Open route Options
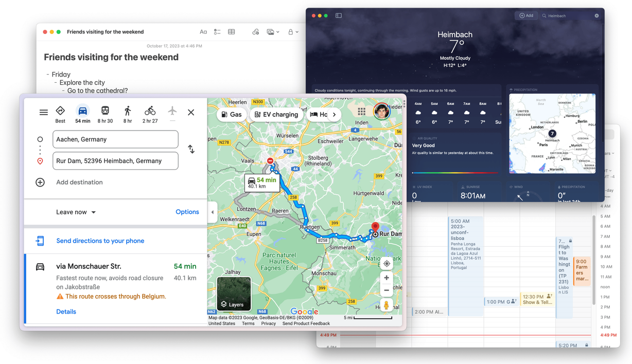Image resolution: width=632 pixels, height=364 pixels. coord(187,212)
